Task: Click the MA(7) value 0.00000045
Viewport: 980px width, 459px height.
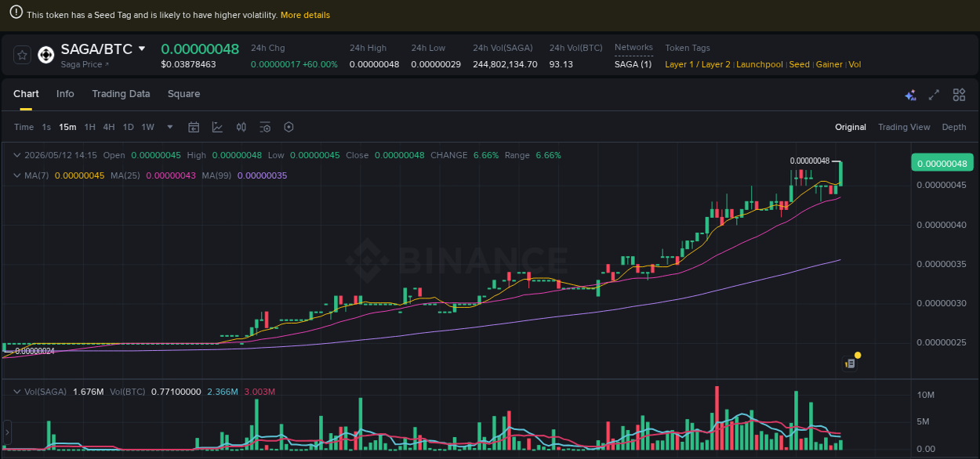Action: pos(79,175)
